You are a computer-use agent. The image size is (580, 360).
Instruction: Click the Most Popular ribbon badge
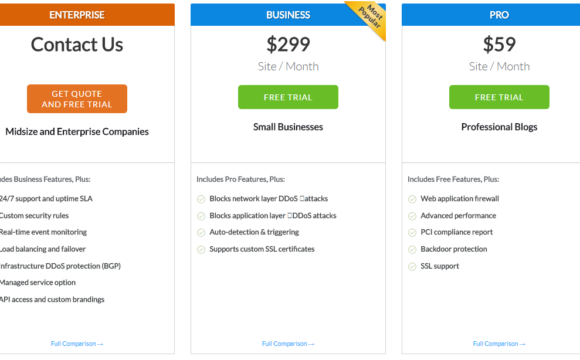tap(370, 17)
